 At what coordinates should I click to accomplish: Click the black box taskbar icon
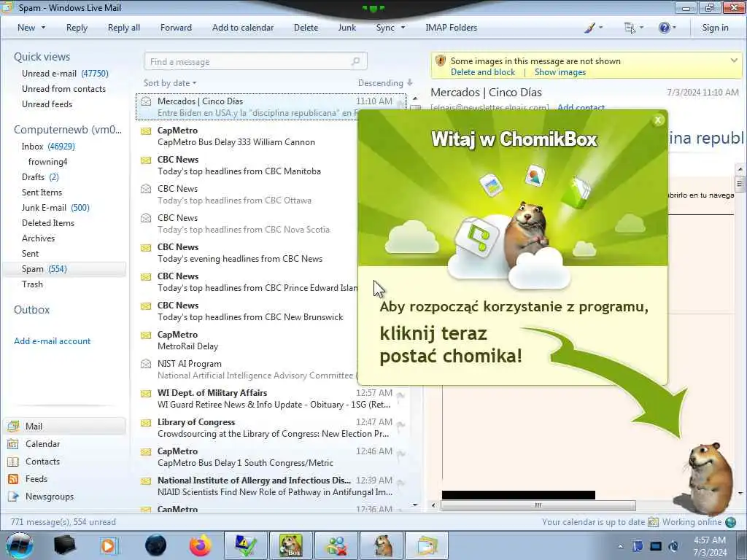(65, 545)
